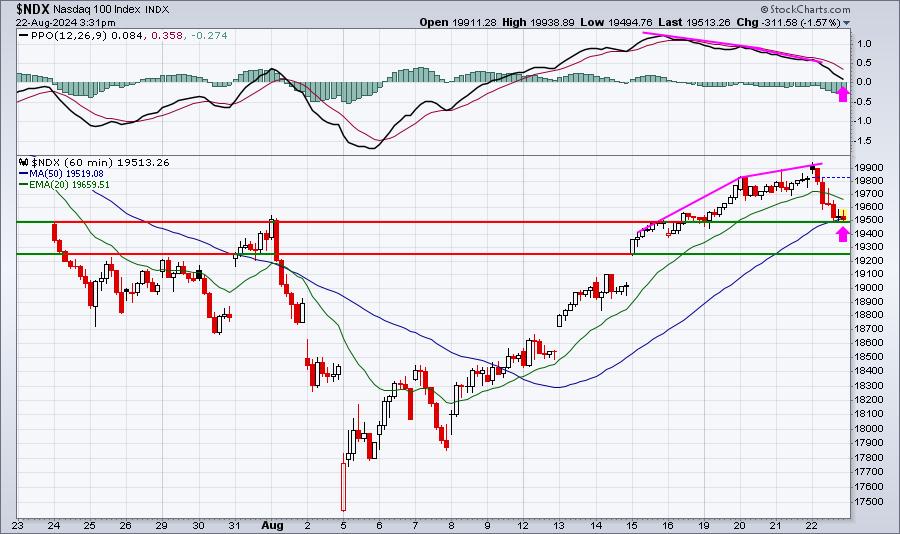This screenshot has width=900, height=534.
Task: Open the dropdown arrow next to Chg percentage
Action: coord(846,23)
